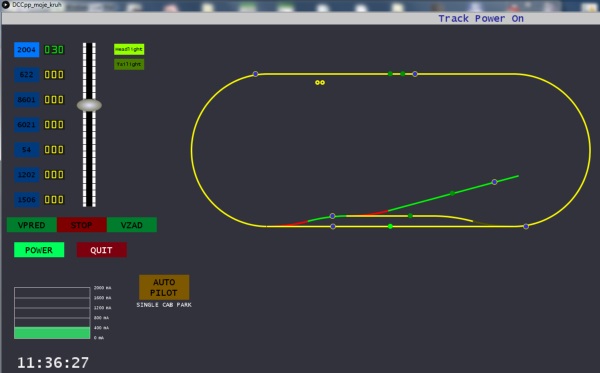
Task: Click the red STOP button
Action: point(82,225)
